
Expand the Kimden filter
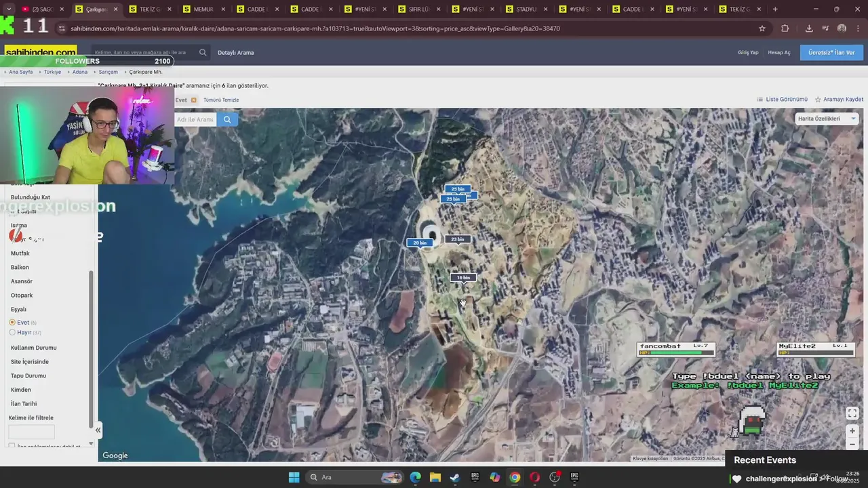click(x=21, y=390)
